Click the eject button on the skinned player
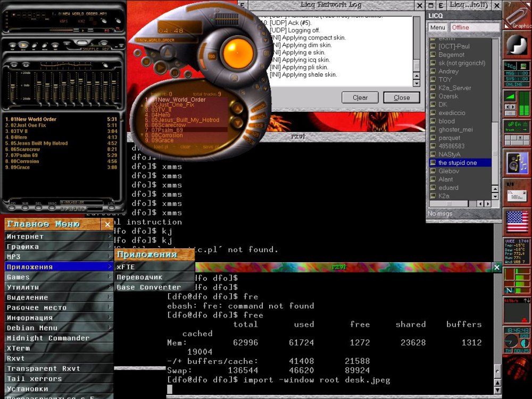This screenshot has width=532, height=399. 167,52
